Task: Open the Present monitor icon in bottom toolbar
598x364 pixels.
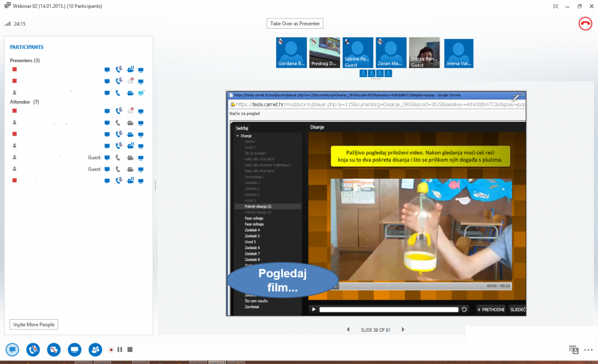Action: (74, 350)
